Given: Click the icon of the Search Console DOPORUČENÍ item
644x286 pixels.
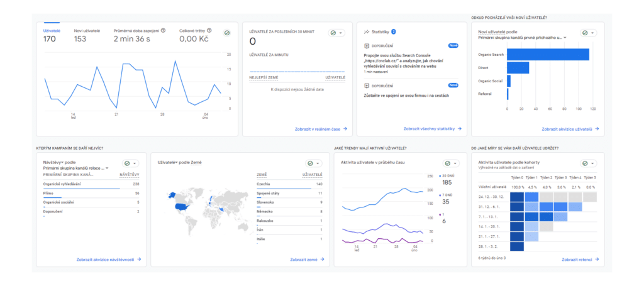Looking at the screenshot, I should click(367, 47).
